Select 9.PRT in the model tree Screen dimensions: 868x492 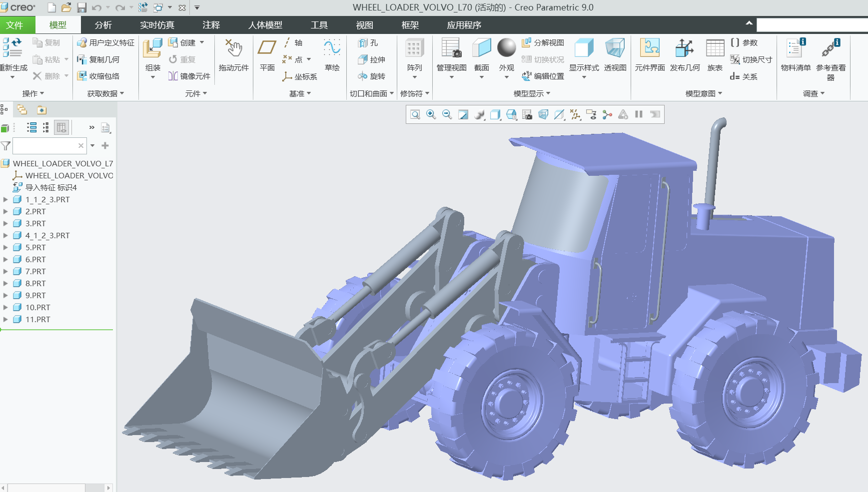click(35, 295)
